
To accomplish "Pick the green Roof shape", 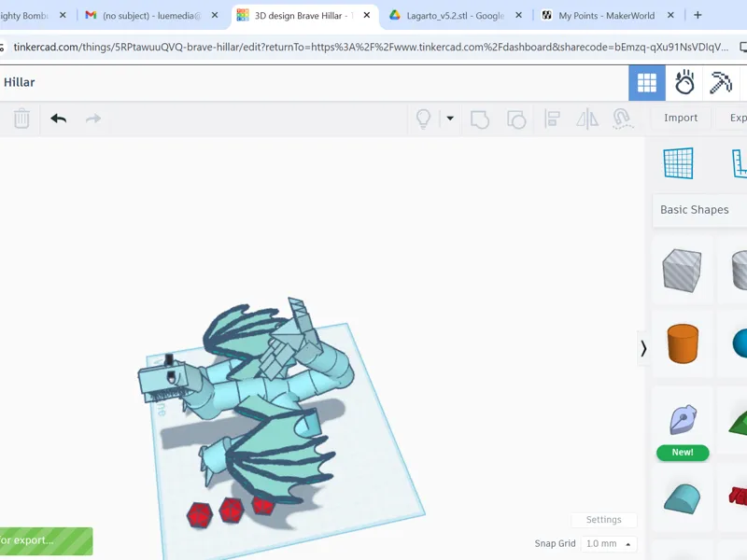I will pyautogui.click(x=738, y=424).
